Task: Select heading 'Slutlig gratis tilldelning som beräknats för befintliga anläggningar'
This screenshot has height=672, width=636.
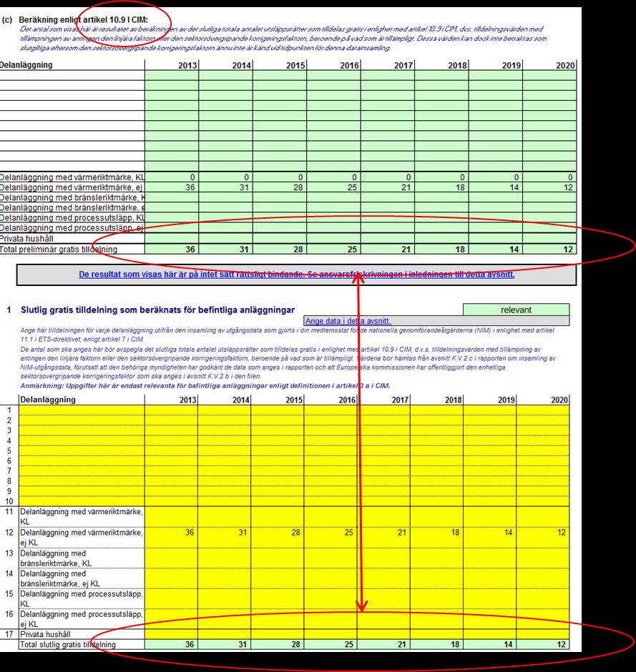Action: click(158, 310)
